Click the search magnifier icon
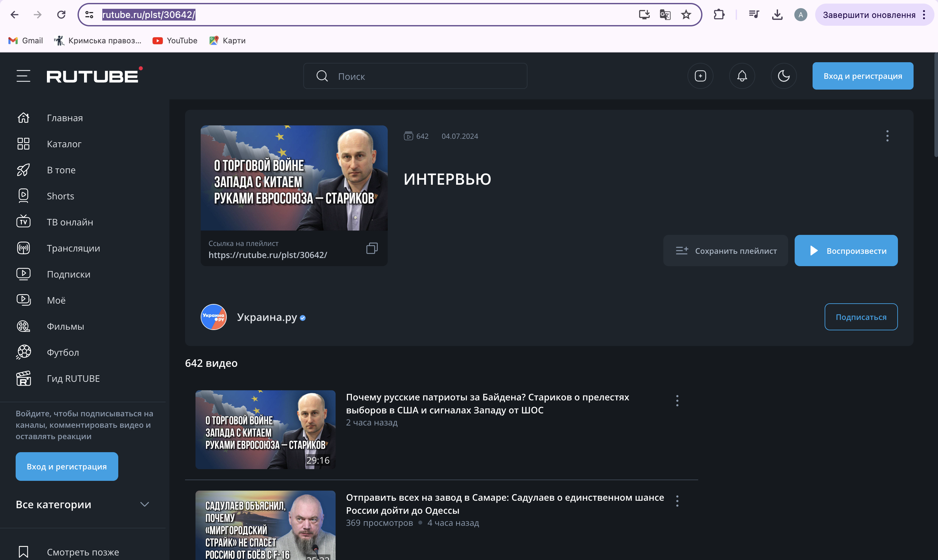The height and width of the screenshot is (560, 938). 322,76
